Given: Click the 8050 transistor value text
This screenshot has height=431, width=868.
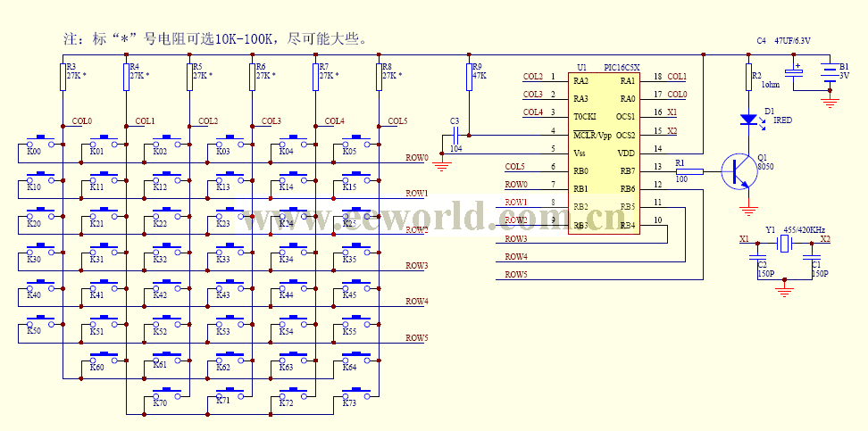Looking at the screenshot, I should (765, 165).
